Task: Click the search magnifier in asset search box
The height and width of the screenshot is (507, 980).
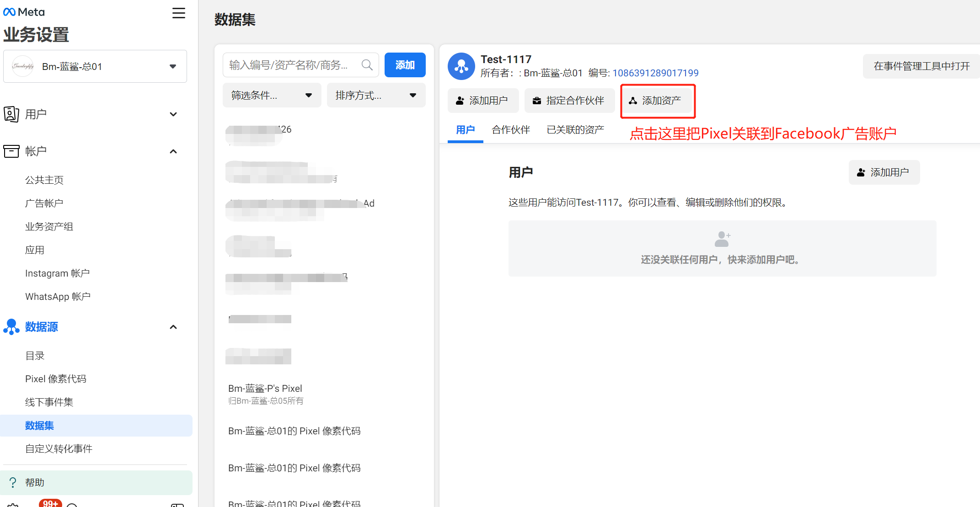Action: pyautogui.click(x=367, y=65)
